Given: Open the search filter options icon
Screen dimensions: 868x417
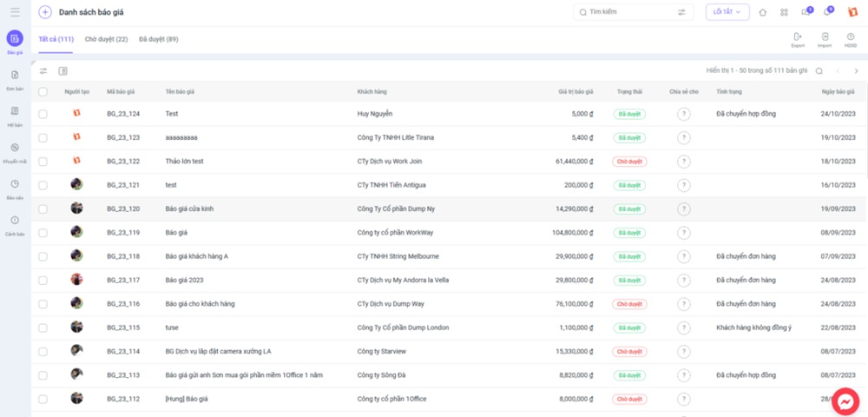Looking at the screenshot, I should pyautogui.click(x=681, y=12).
